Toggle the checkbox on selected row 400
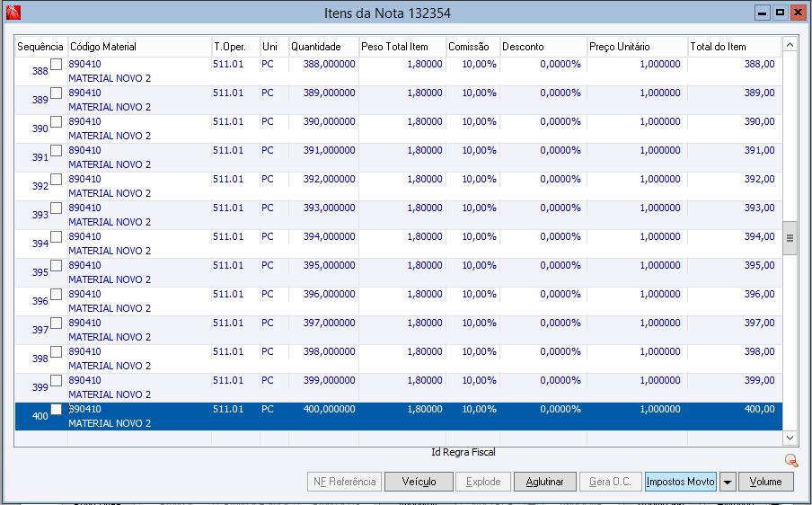Viewport: 812px width, 505px height. [56, 409]
